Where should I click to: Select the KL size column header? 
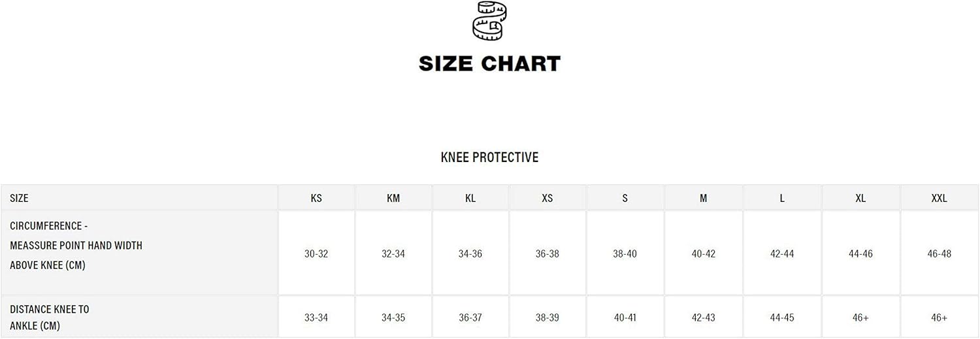[x=470, y=198]
